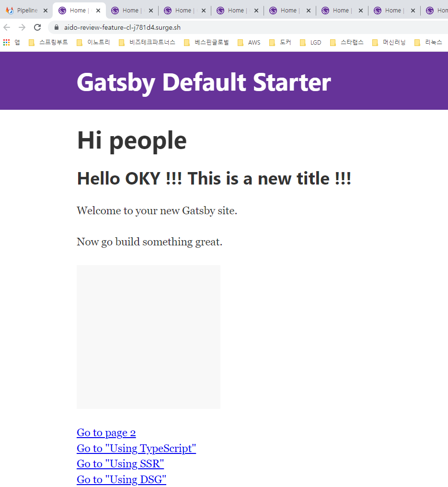Close the Pipeline tab
The width and height of the screenshot is (448, 487).
tap(46, 11)
